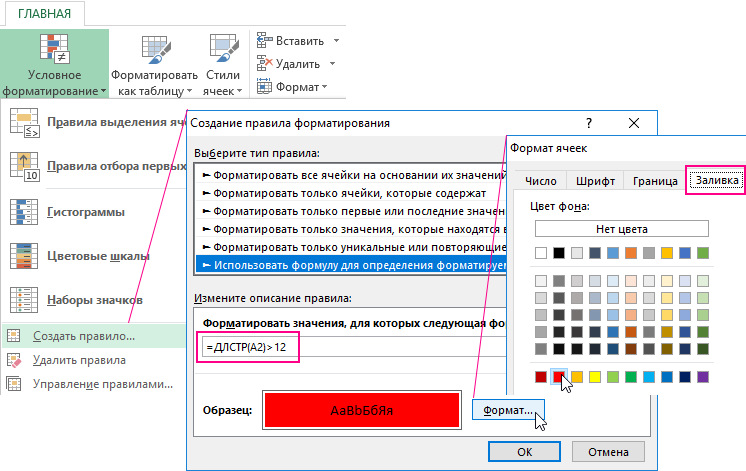Viewport: 746px width, 471px height.
Task: Open the Граница tab
Action: 655,181
